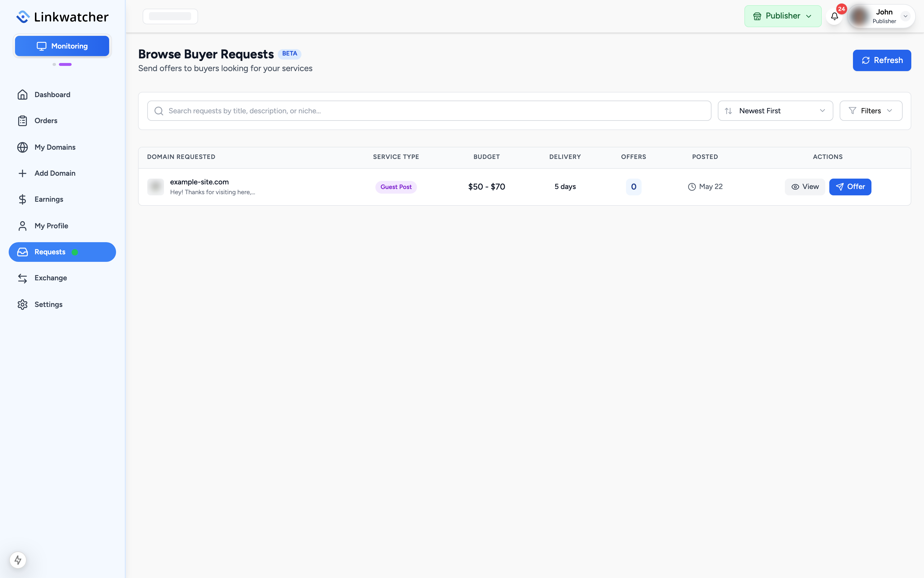Open My Domains section

click(x=62, y=147)
